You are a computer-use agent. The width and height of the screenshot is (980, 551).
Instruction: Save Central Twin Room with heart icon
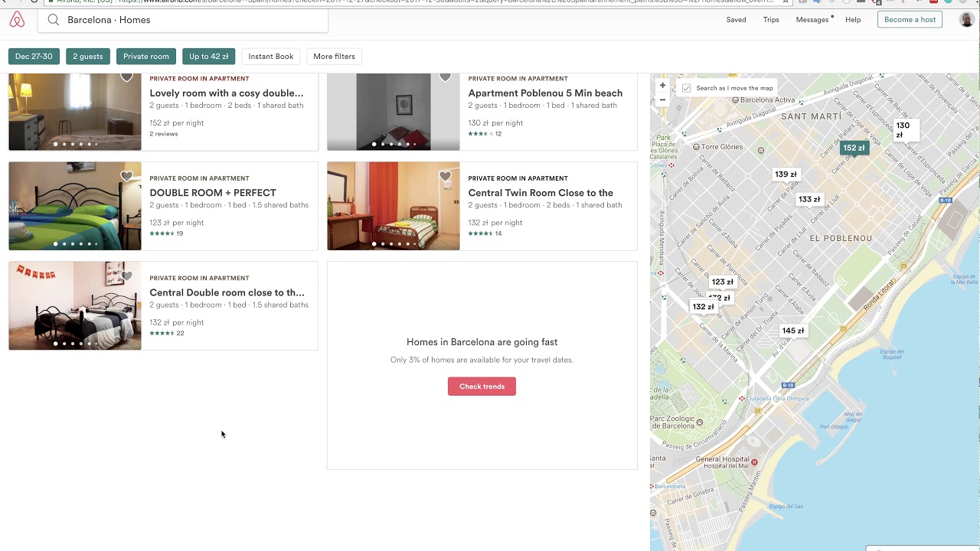[446, 177]
